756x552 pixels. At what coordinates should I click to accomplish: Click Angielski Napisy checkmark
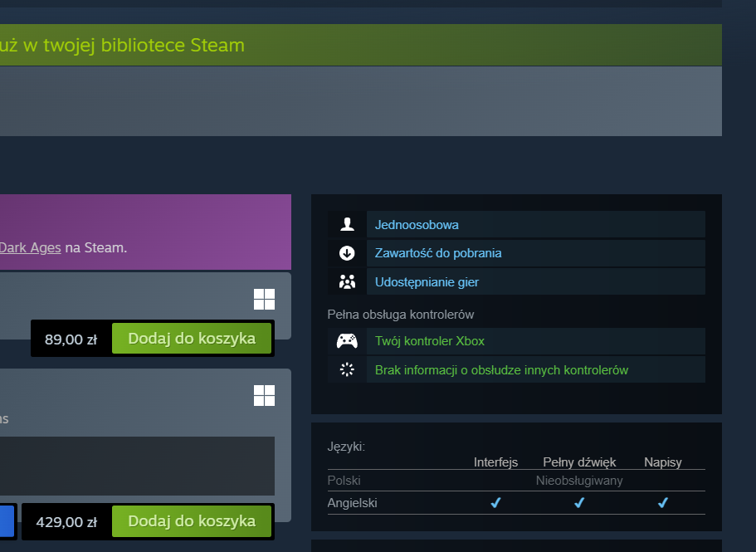tap(663, 503)
